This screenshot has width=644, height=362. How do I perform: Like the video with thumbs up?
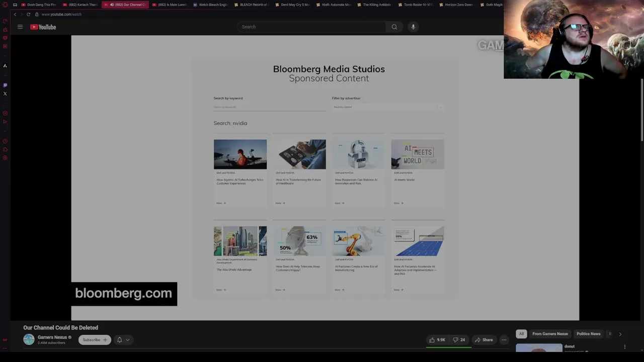tap(437, 340)
